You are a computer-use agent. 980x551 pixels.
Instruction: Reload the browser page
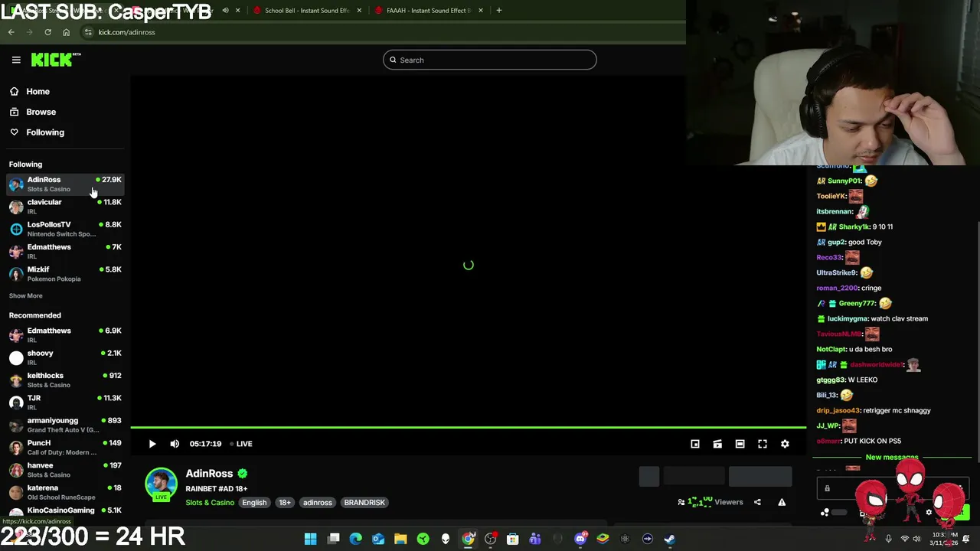click(47, 32)
